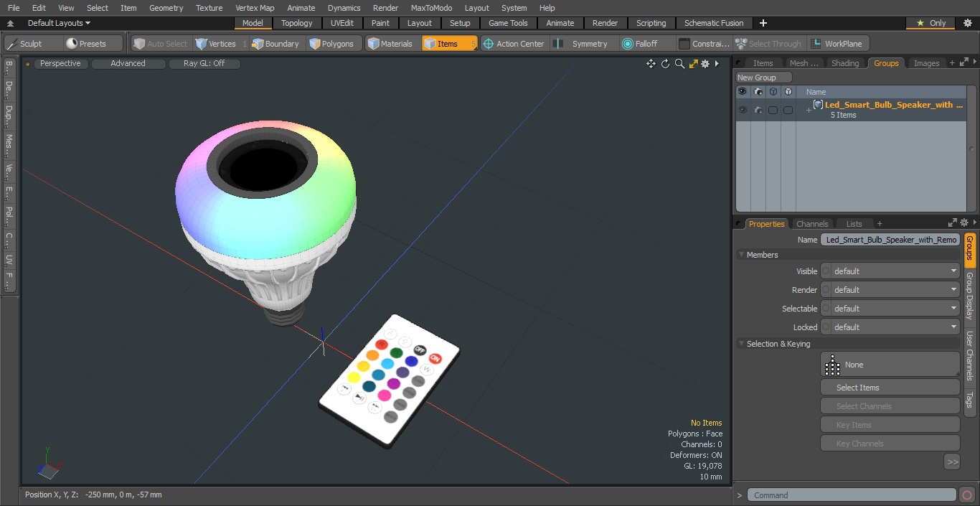980x506 pixels.
Task: Expand the Led_Smart_Bulb_Speaker group with plus
Action: point(809,110)
